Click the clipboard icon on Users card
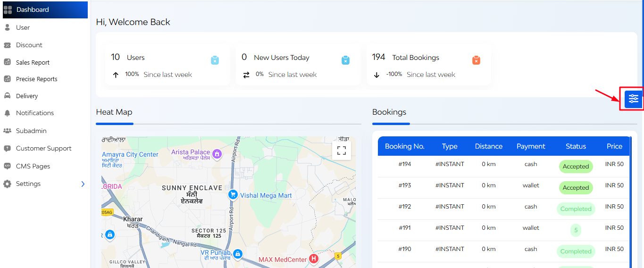 click(x=215, y=60)
